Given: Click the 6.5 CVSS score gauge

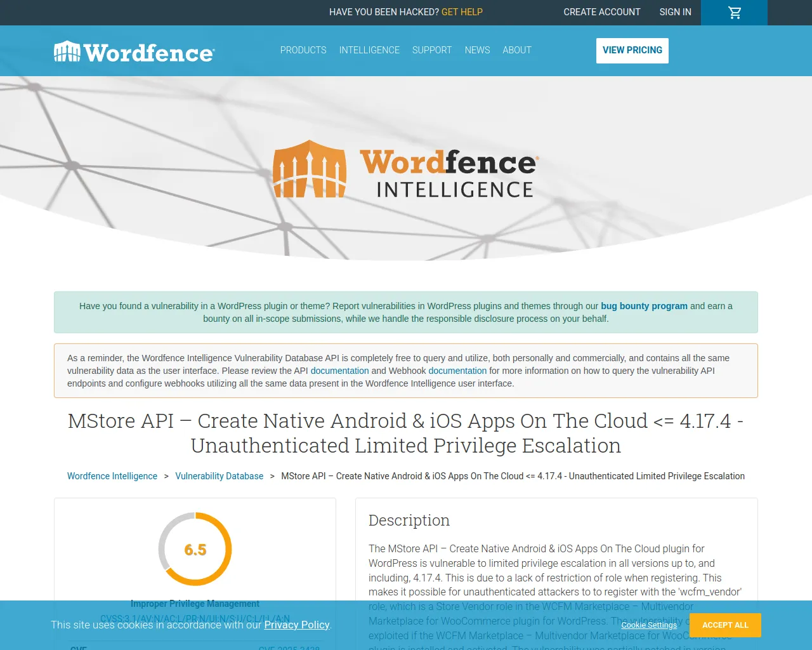Looking at the screenshot, I should 195,549.
